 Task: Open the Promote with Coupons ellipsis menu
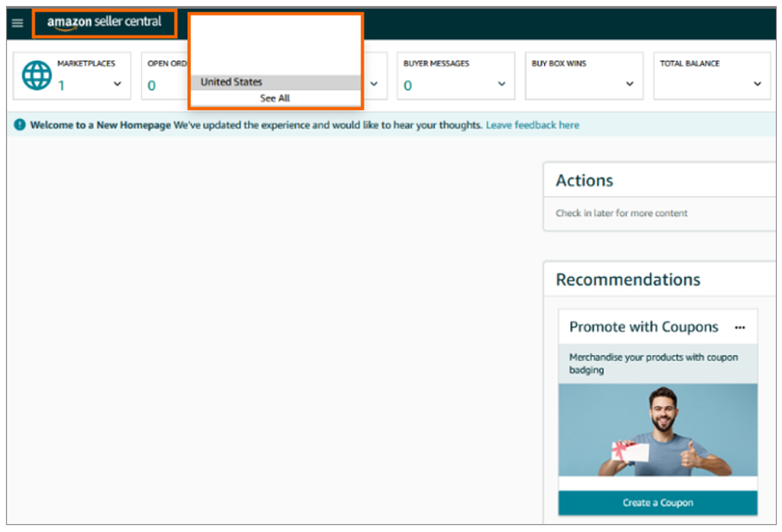click(740, 327)
